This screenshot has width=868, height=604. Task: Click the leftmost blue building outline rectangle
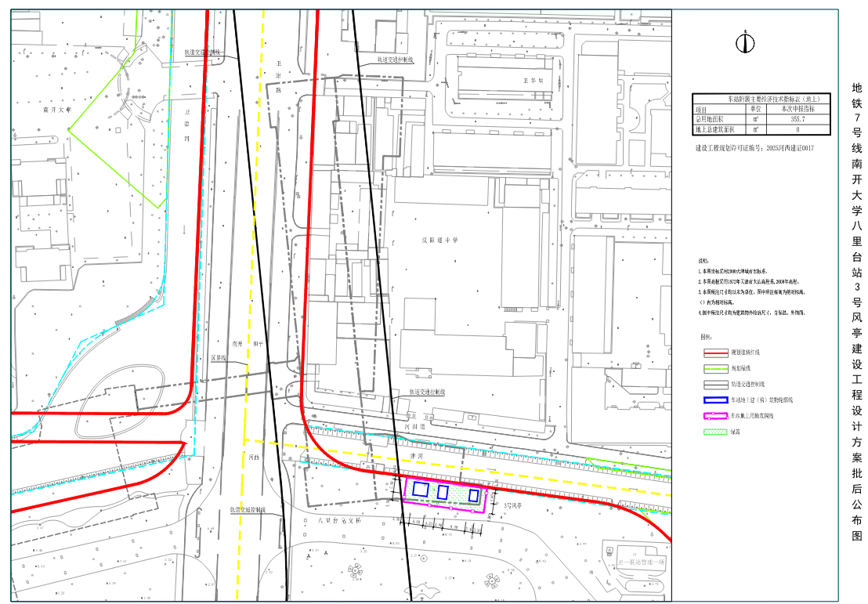(420, 490)
